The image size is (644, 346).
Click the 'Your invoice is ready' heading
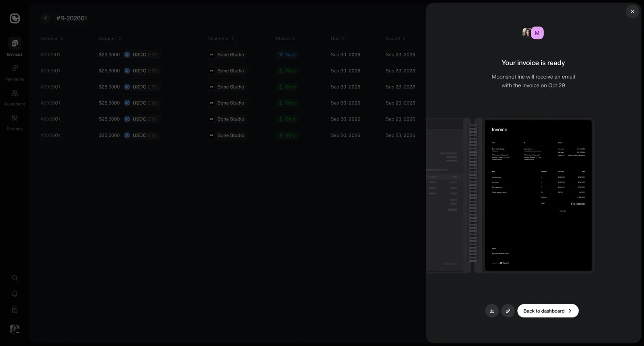click(x=533, y=63)
